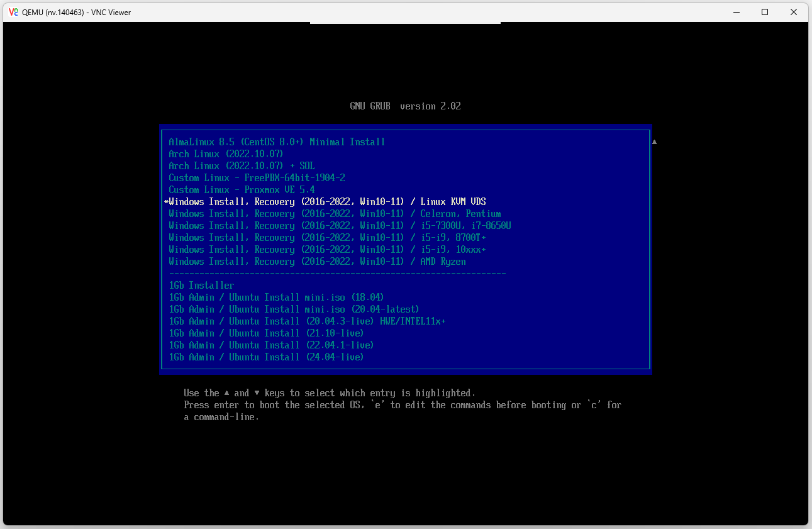Choose Ubuntu Install mini.iso (20.04-latest) entry
Image resolution: width=812 pixels, height=529 pixels.
coord(294,309)
